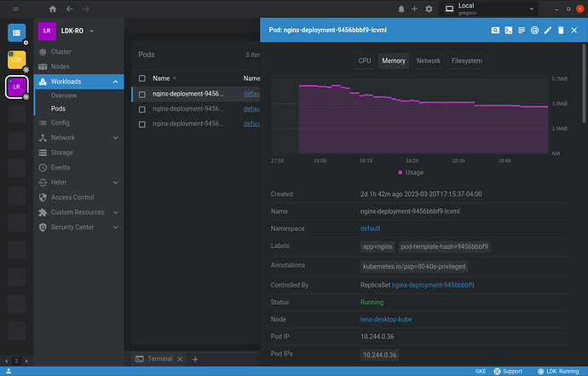Viewport: 588px width, 376px height.
Task: Click the Usage legend color swatch
Action: (401, 171)
